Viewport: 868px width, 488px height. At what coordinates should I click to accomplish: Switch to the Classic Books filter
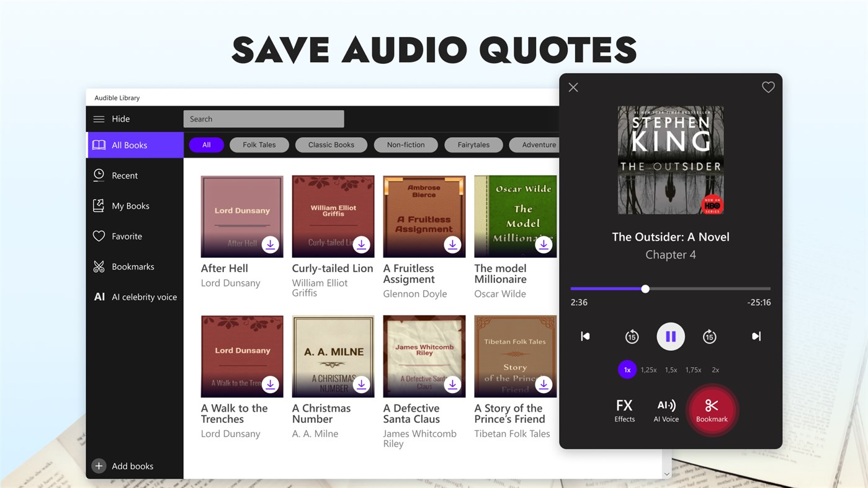tap(331, 144)
